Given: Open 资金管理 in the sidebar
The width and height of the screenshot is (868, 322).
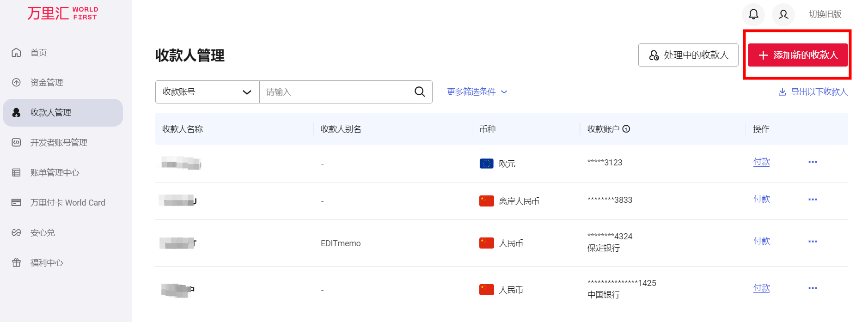Looking at the screenshot, I should coord(46,83).
